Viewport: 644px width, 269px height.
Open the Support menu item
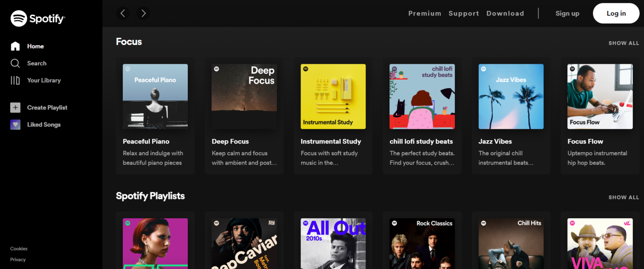tap(464, 13)
